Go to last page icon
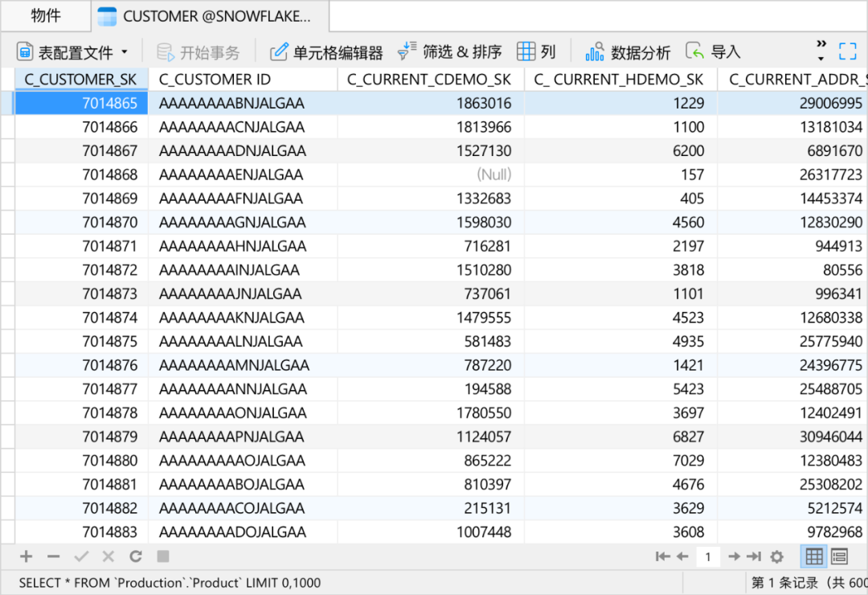 point(754,556)
